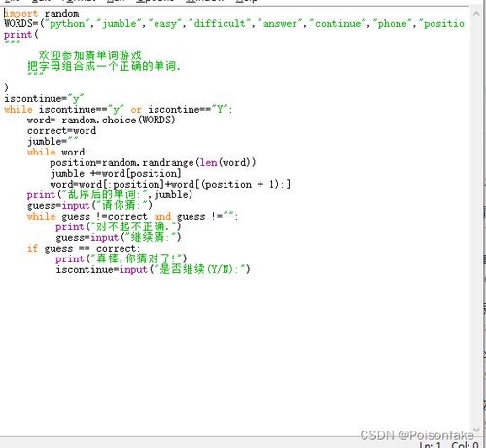Click the correct=word line
The width and height of the screenshot is (486, 448).
tap(61, 131)
